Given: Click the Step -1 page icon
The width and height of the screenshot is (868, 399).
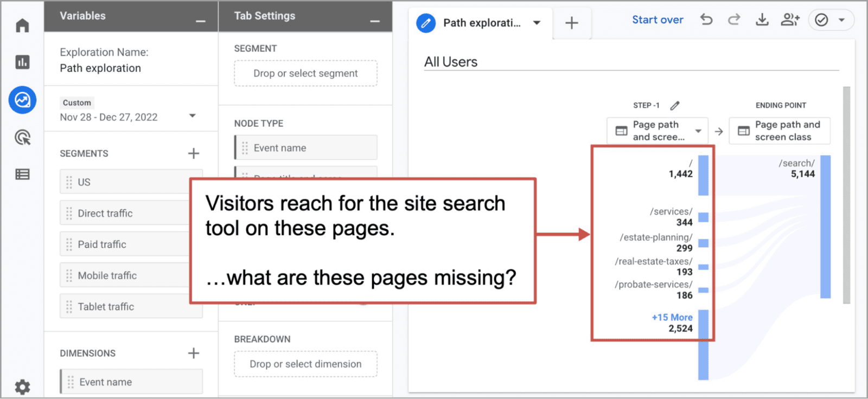Looking at the screenshot, I should [622, 131].
